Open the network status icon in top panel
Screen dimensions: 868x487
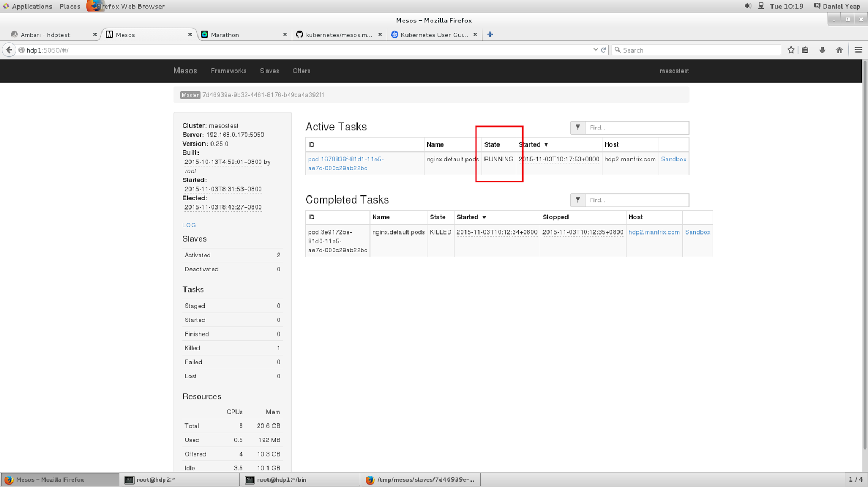click(x=761, y=6)
